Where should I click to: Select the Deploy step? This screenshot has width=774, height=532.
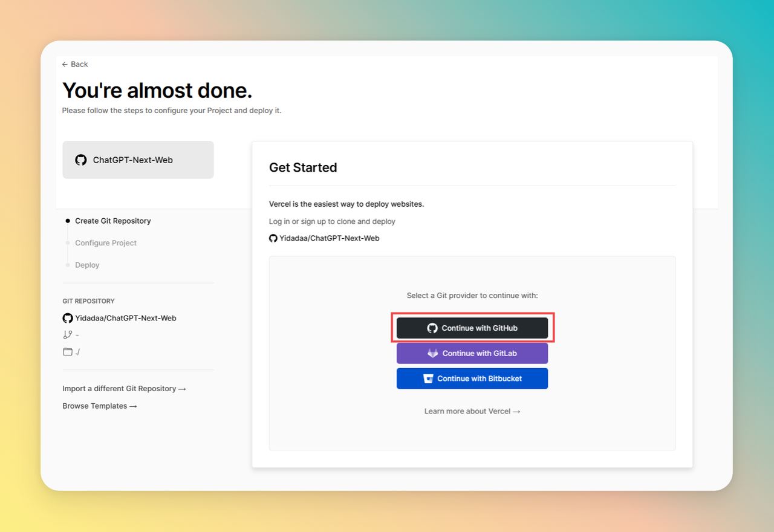(x=87, y=265)
